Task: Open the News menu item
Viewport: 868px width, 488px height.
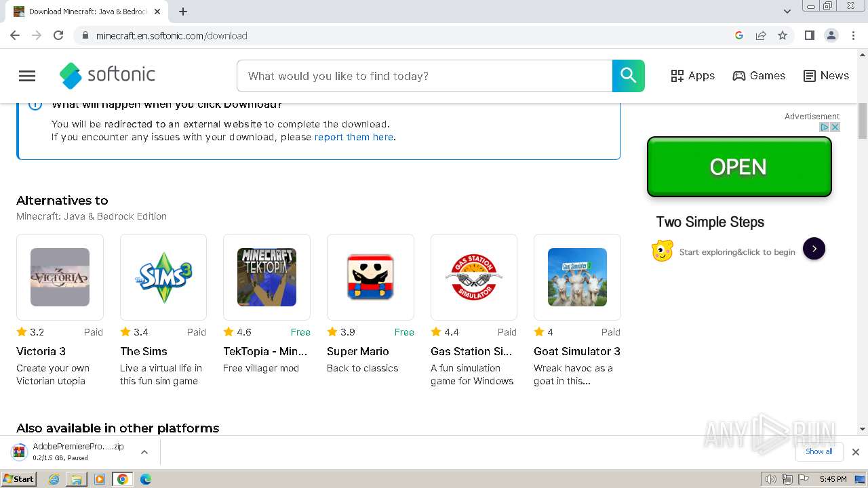Action: [x=826, y=76]
